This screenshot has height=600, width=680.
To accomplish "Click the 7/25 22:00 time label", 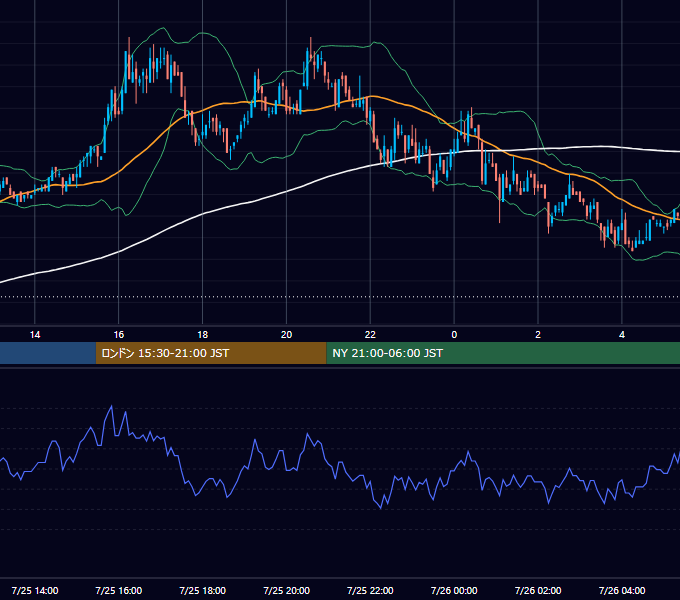I will coord(370,590).
